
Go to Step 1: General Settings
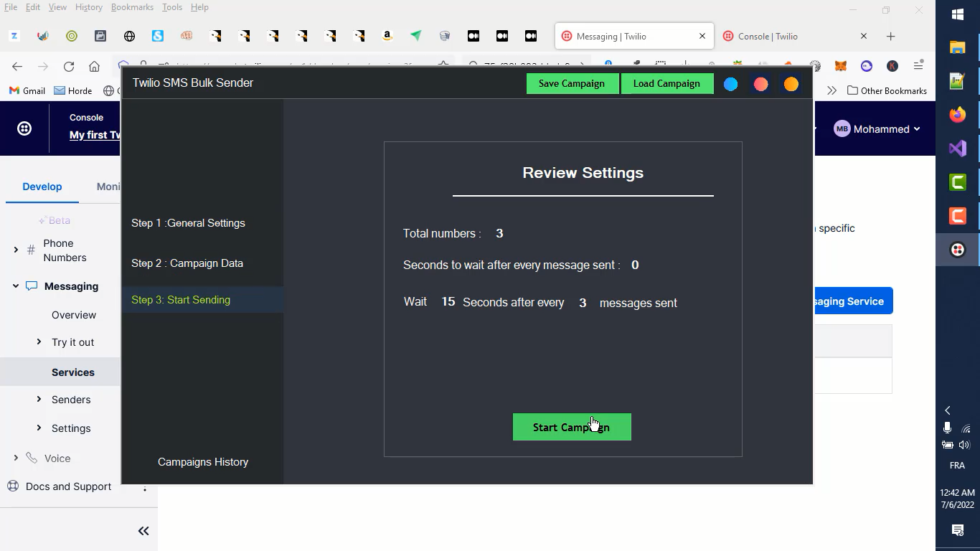(x=188, y=223)
